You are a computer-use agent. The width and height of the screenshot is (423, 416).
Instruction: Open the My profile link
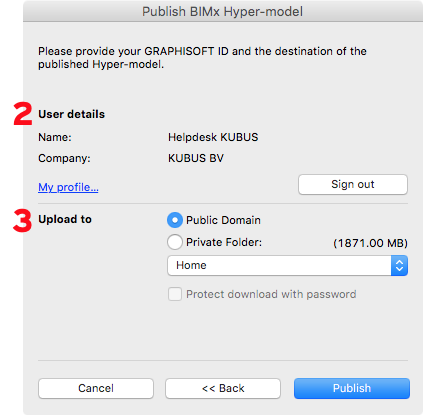click(x=68, y=187)
